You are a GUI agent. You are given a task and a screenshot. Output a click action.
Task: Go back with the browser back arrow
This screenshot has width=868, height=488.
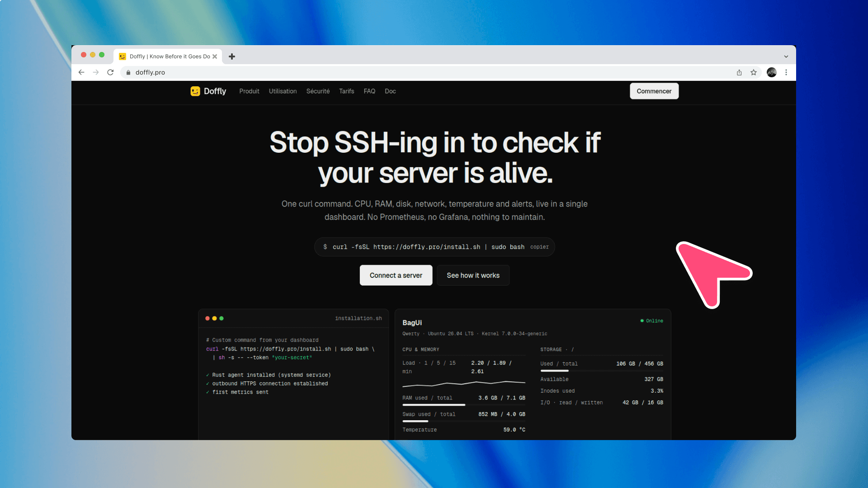81,72
